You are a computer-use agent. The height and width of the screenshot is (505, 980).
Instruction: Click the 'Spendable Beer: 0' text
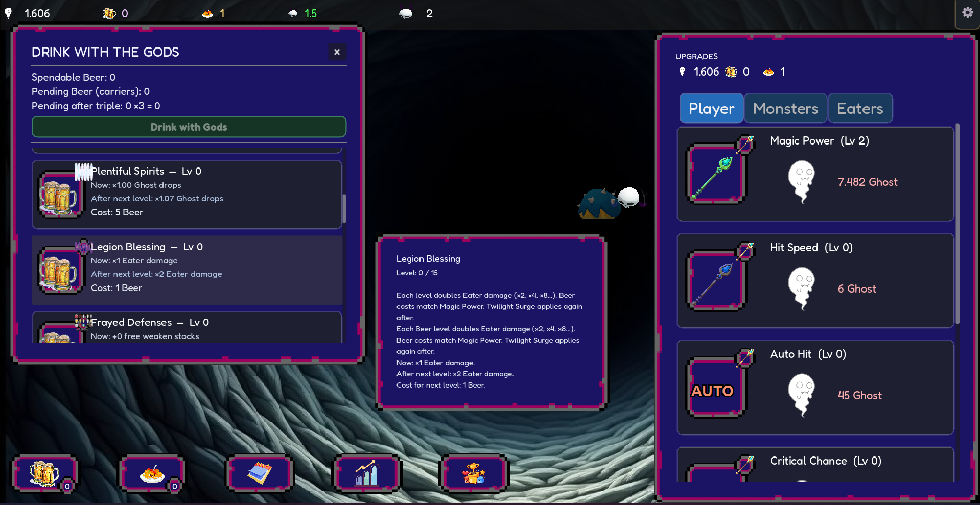tap(74, 77)
